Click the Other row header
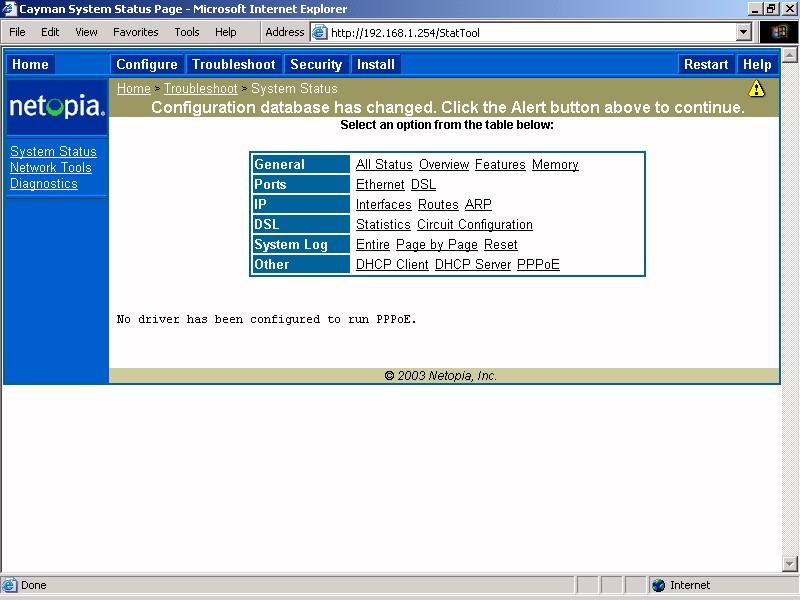 click(301, 265)
